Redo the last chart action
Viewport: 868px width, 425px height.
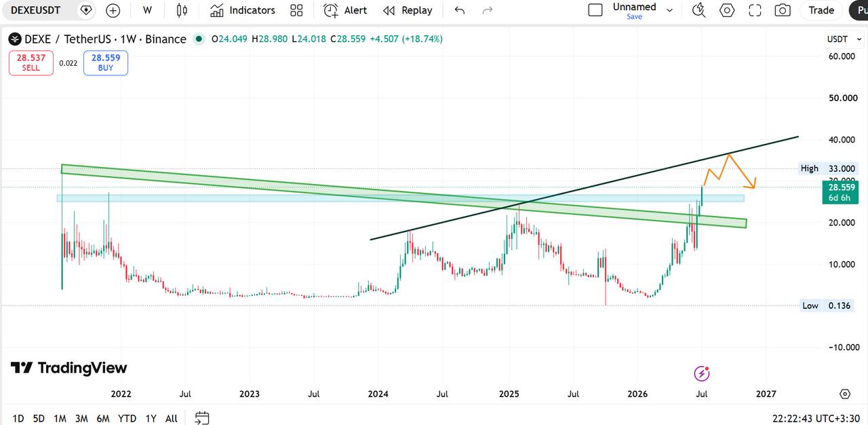tap(487, 10)
